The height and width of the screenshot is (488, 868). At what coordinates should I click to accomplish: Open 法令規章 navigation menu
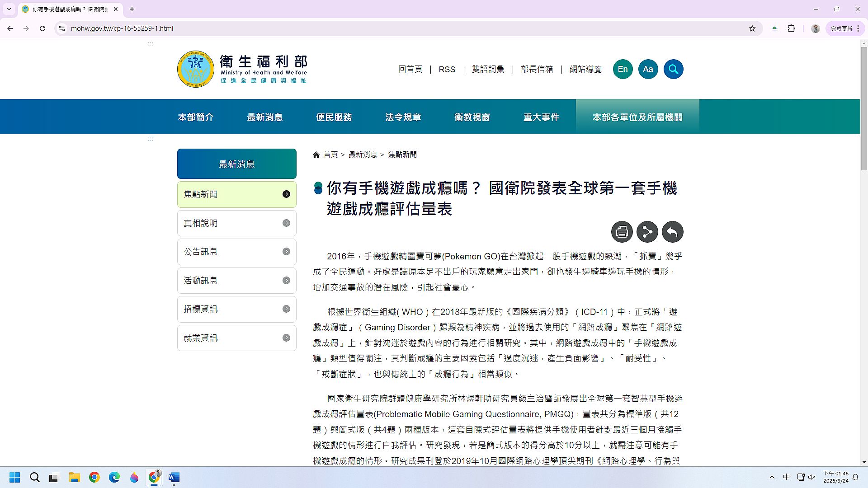pos(403,117)
